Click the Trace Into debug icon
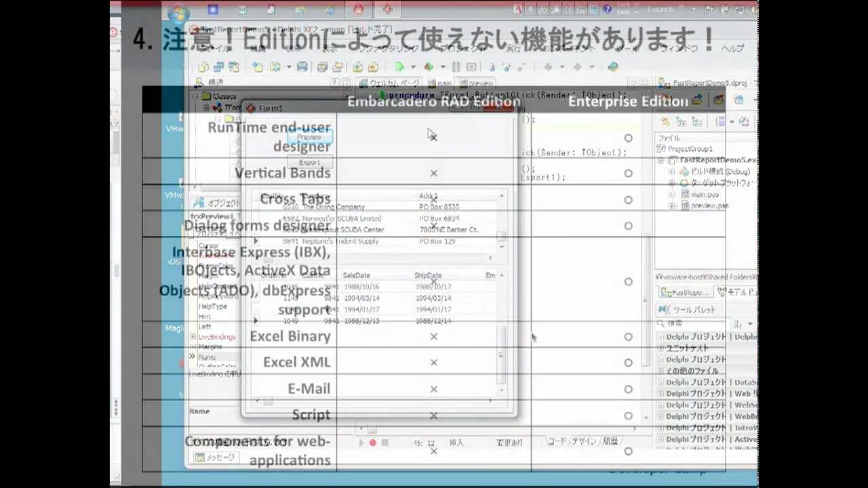 [x=492, y=67]
